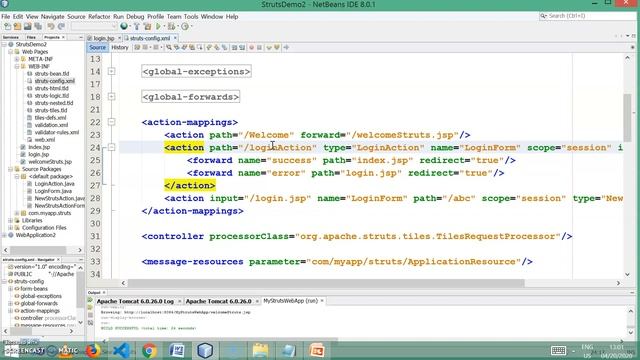Open the File menu

point(5,17)
